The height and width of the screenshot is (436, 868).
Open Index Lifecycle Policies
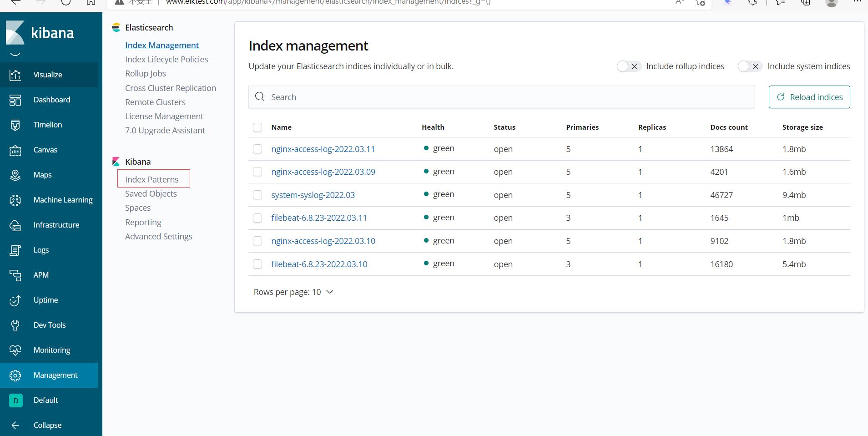pyautogui.click(x=167, y=59)
